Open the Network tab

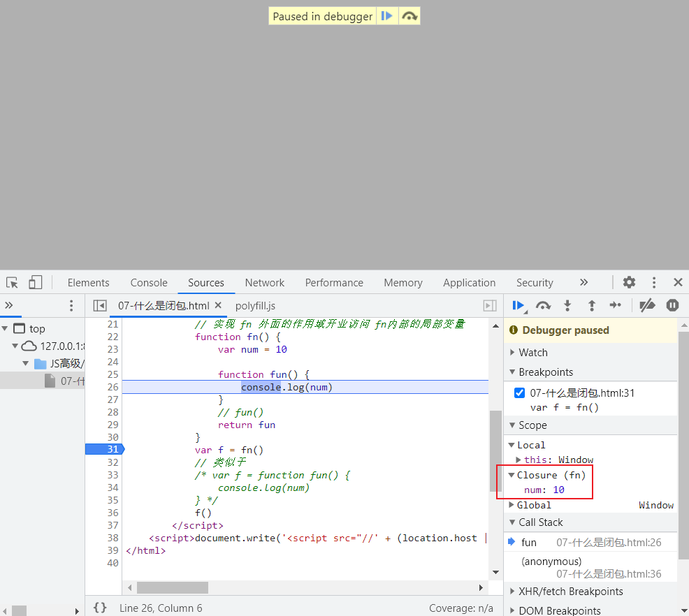point(265,283)
